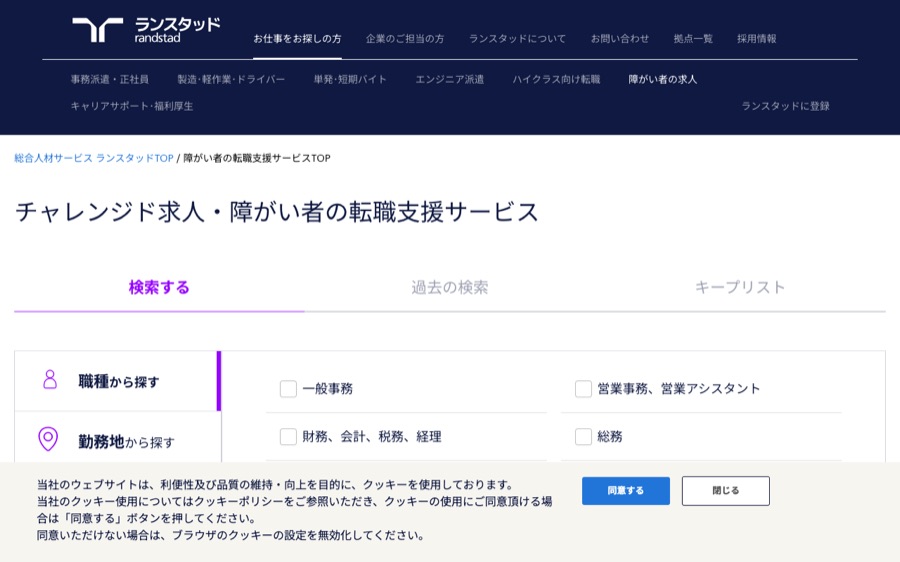
Task: Open 単発・短期バイト link
Action: (350, 79)
